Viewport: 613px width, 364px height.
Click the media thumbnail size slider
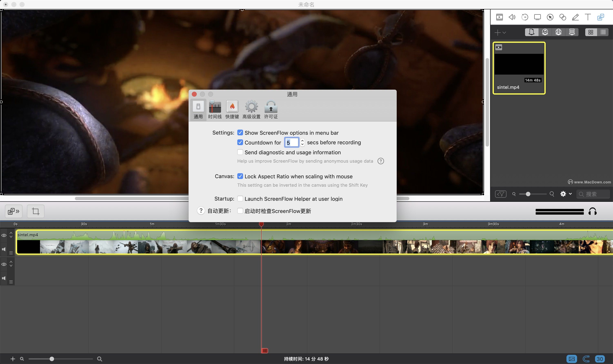coord(533,194)
